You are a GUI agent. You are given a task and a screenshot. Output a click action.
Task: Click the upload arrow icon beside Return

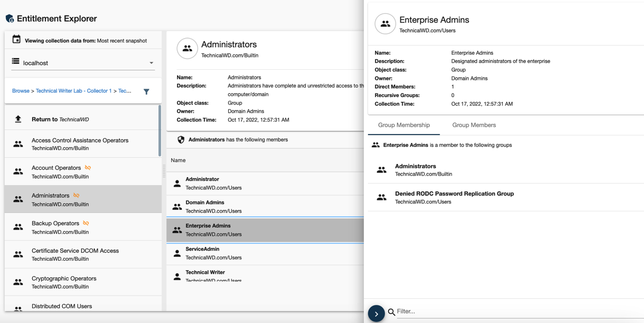coord(18,119)
